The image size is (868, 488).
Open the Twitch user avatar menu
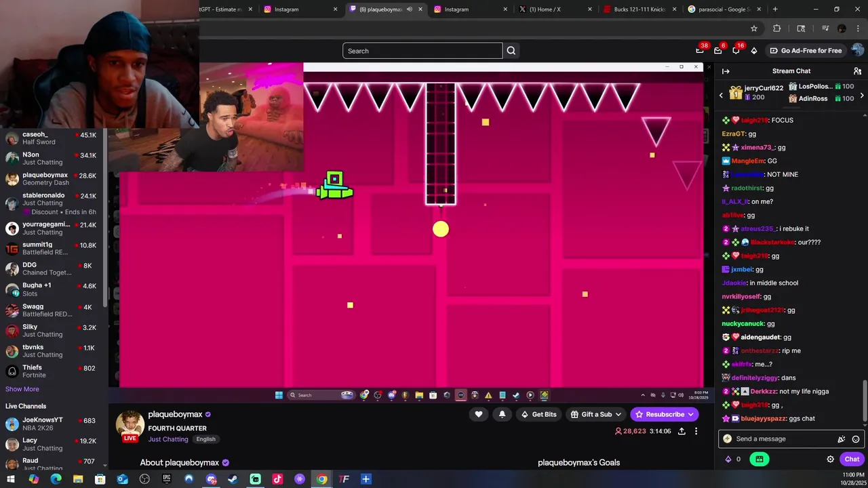point(857,51)
